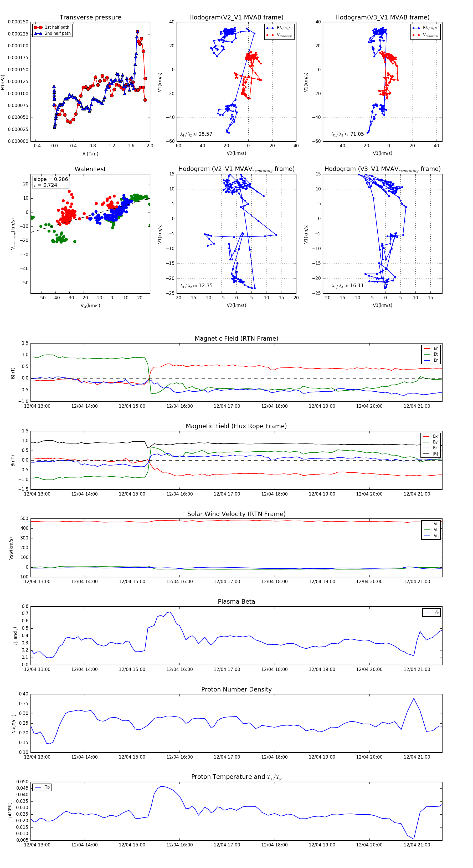
Task: Click '1st half path' legend entry
Action: 52,27
